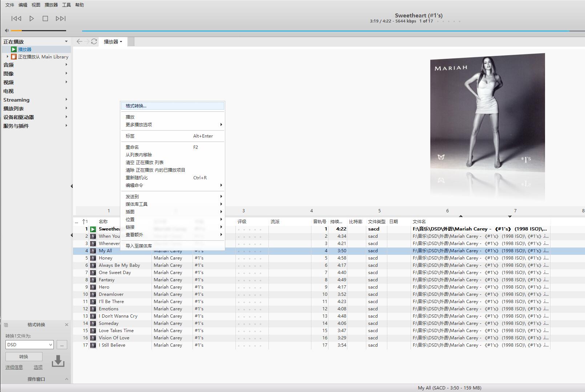
Task: Skip to next track button
Action: 61,19
